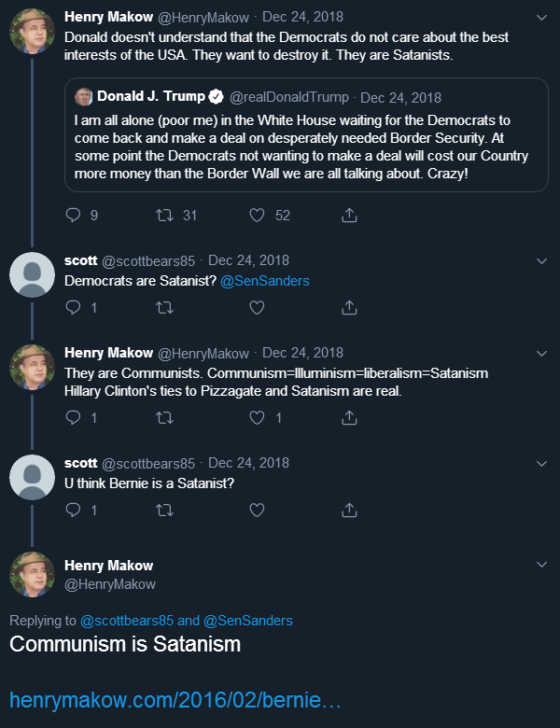
Task: Like the tweet with 52 likes
Action: (x=258, y=215)
